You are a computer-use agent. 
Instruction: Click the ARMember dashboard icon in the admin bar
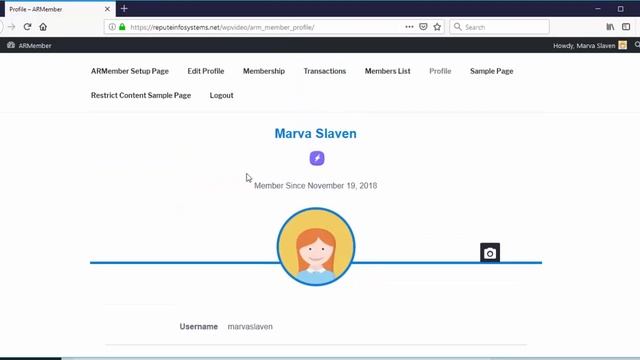pos(11,45)
